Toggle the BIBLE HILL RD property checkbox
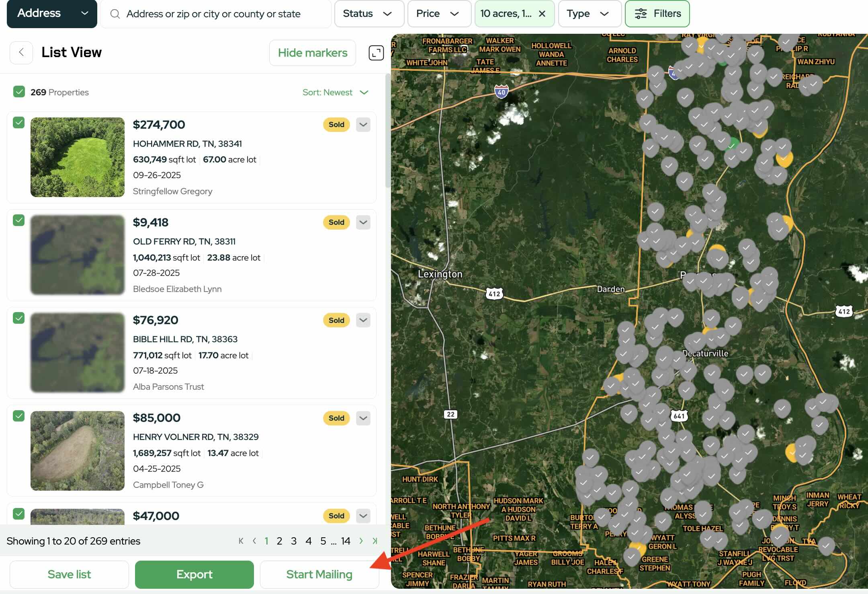Image resolution: width=868 pixels, height=594 pixels. click(x=19, y=318)
